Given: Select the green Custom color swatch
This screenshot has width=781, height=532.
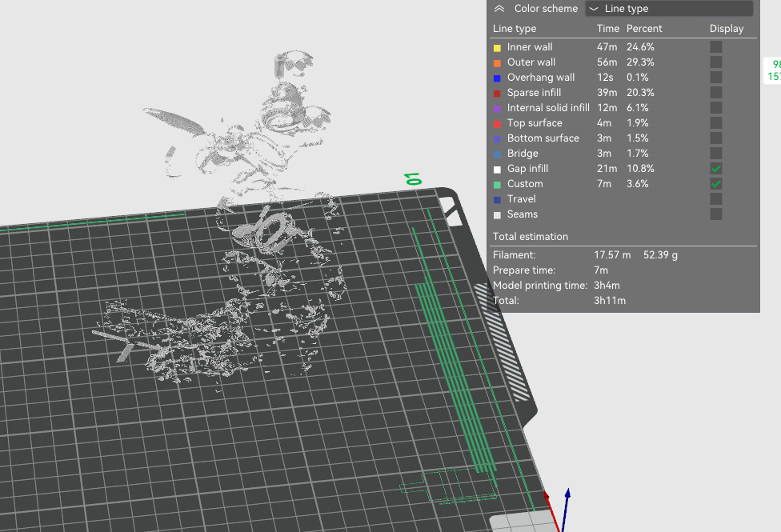Looking at the screenshot, I should 498,183.
